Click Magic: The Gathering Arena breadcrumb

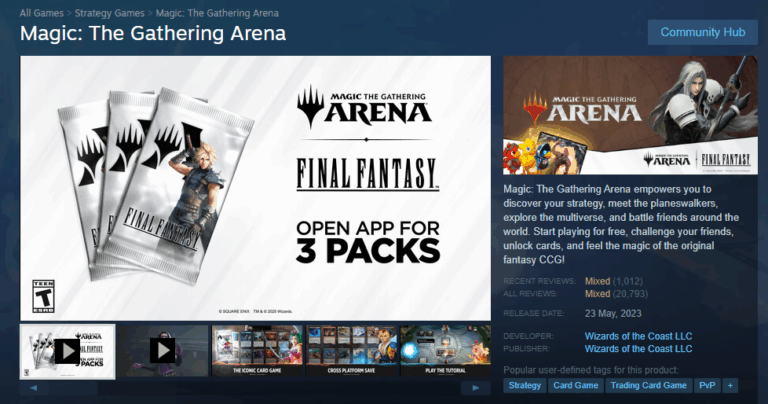click(x=217, y=13)
